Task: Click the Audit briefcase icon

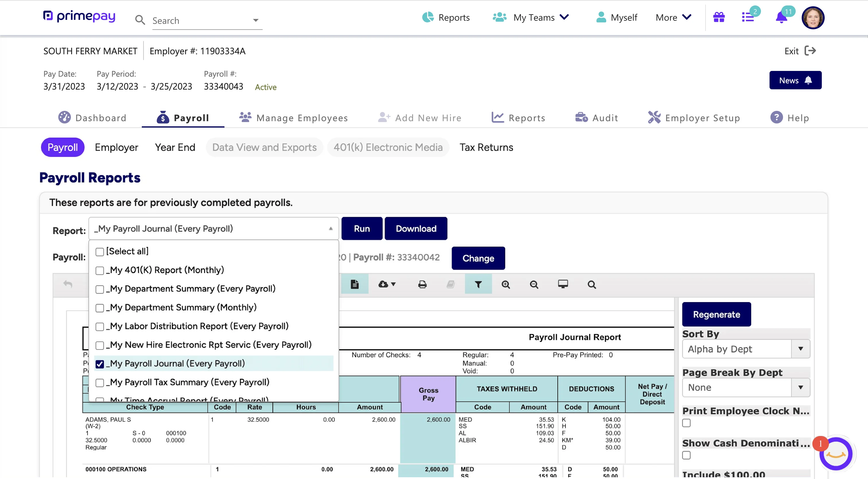Action: 582,117
